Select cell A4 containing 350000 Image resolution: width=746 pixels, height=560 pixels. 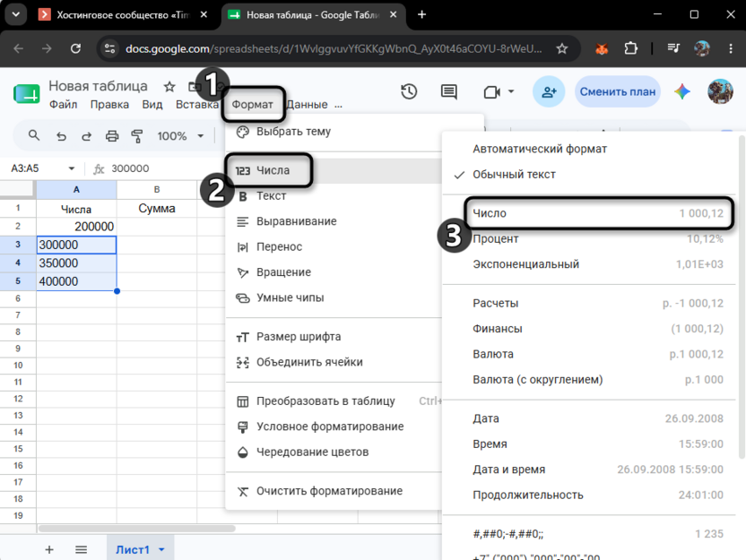point(76,263)
